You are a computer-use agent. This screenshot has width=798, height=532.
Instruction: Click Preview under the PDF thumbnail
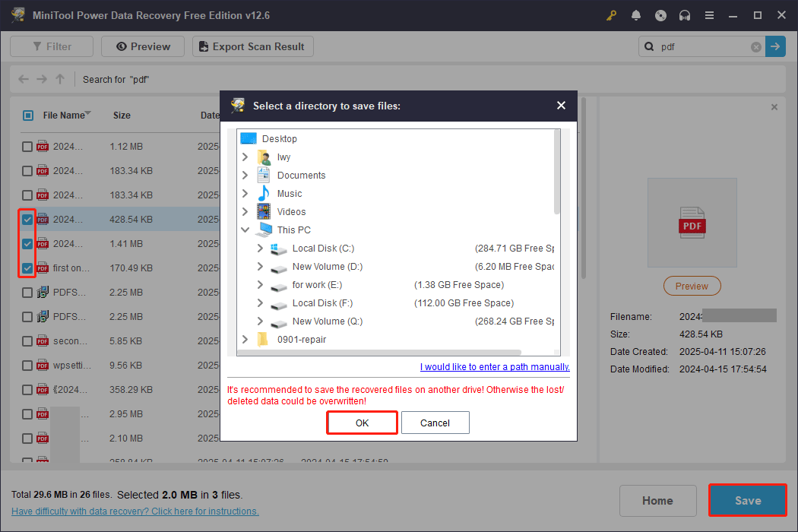692,286
